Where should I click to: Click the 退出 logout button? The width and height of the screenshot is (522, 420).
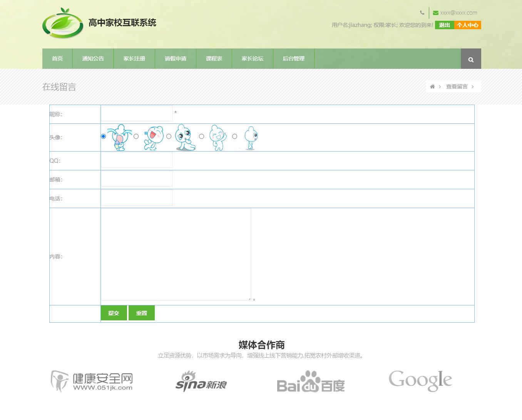tap(444, 25)
